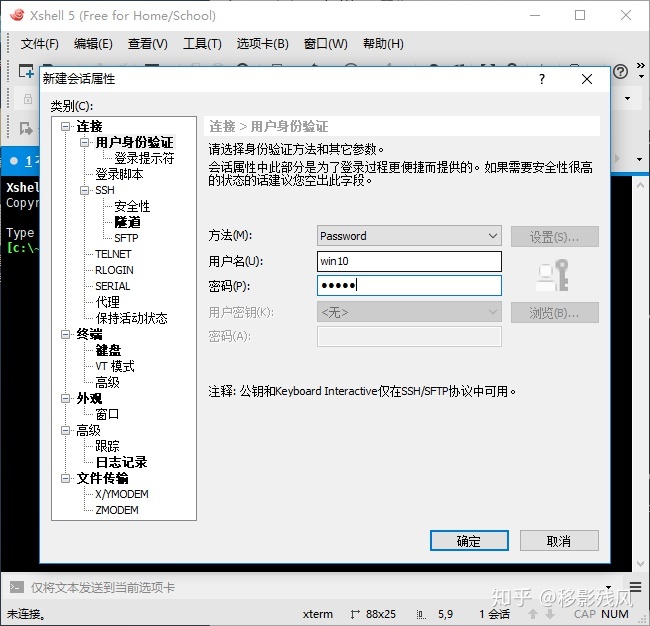Open the help question mark toolbar icon
Image resolution: width=650 pixels, height=626 pixels.
(620, 72)
